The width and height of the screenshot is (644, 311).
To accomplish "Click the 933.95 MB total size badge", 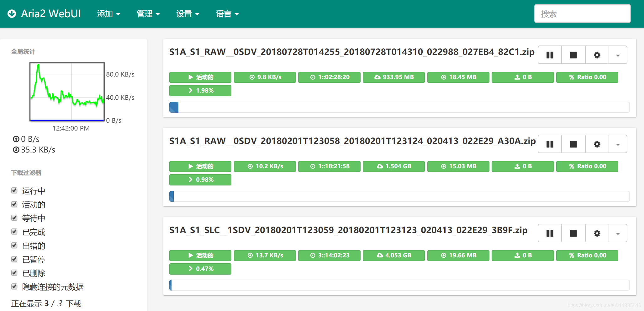I will (x=394, y=77).
